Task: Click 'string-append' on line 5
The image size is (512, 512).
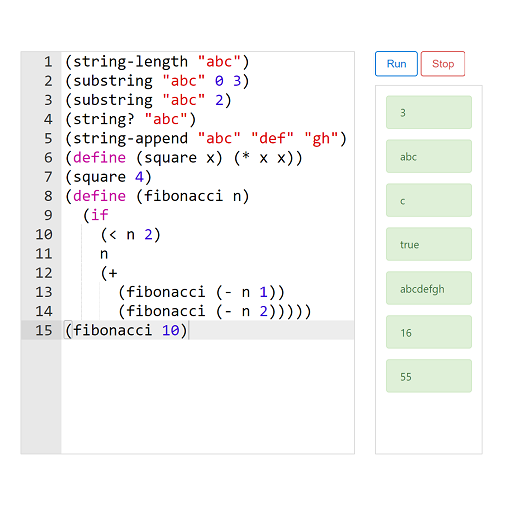Action: (130, 139)
